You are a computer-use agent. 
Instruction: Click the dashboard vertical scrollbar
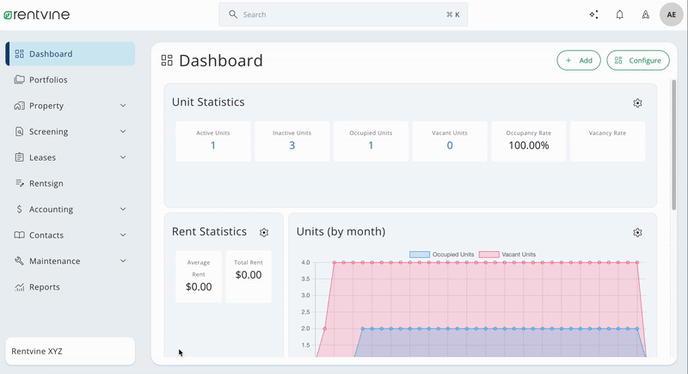(674, 145)
